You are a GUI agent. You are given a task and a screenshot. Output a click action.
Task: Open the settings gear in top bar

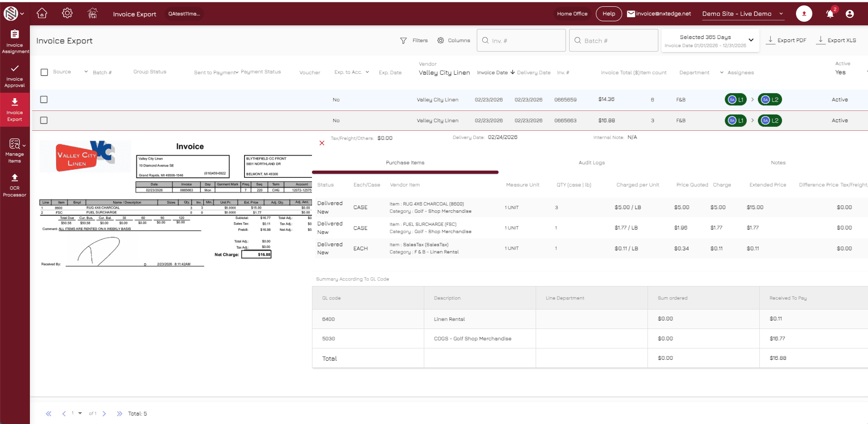[67, 13]
